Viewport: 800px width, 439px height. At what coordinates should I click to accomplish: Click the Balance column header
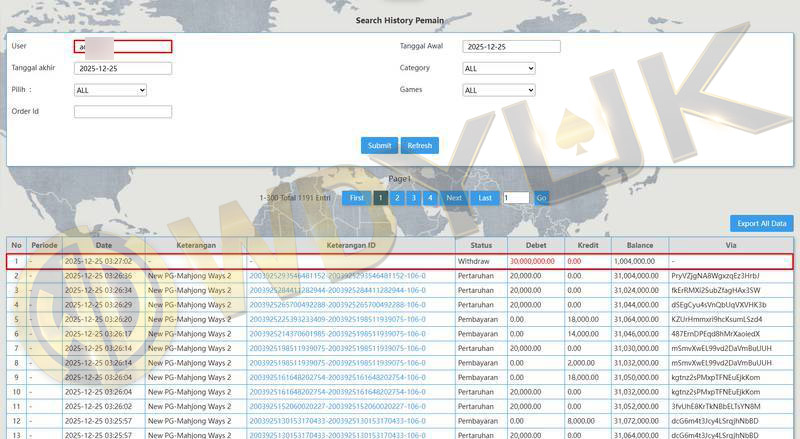(x=639, y=245)
